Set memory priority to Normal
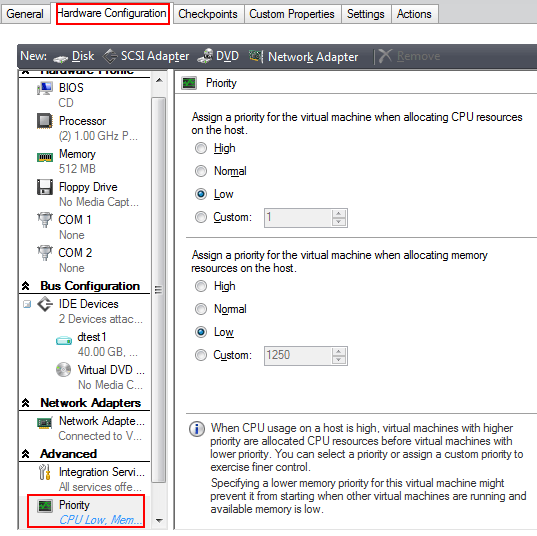The image size is (537, 536). (x=201, y=309)
